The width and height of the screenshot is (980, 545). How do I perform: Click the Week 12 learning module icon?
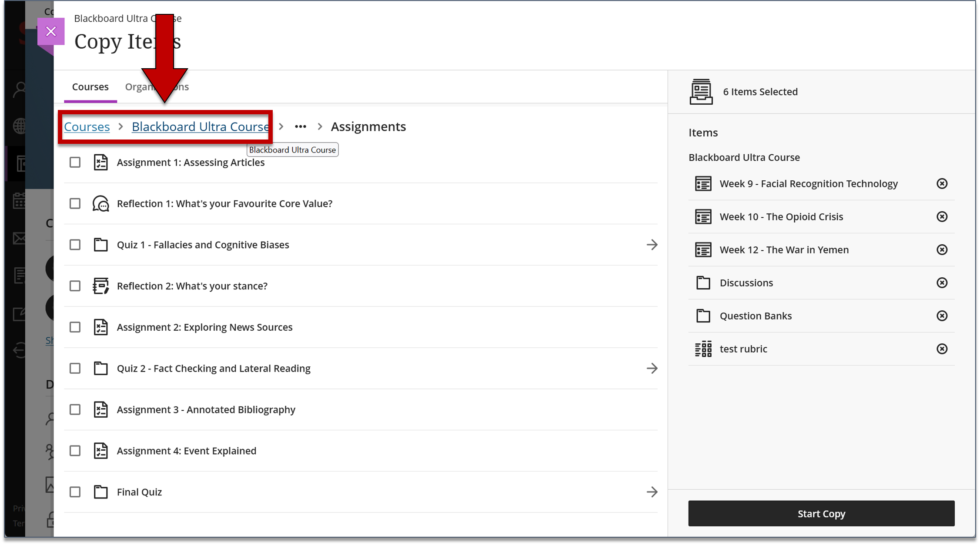click(703, 249)
